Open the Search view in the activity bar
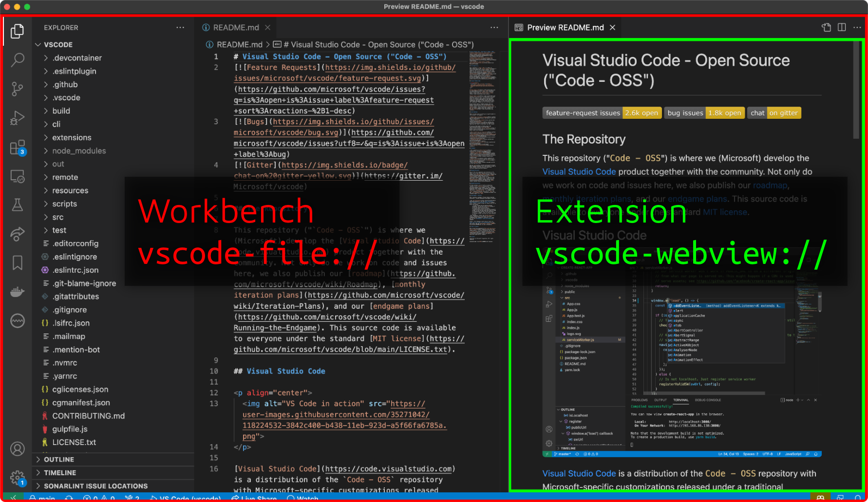Viewport: 868px width, 502px height. (18, 59)
